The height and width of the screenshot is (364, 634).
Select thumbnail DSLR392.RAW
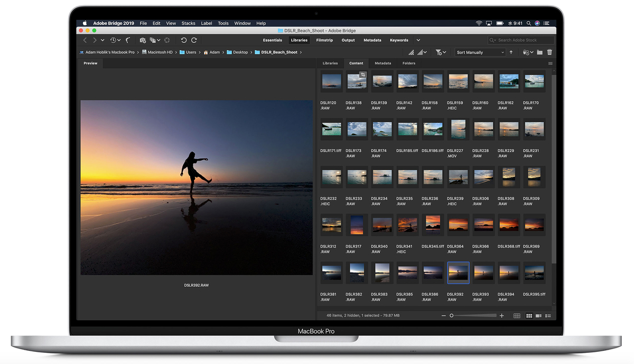pos(458,273)
